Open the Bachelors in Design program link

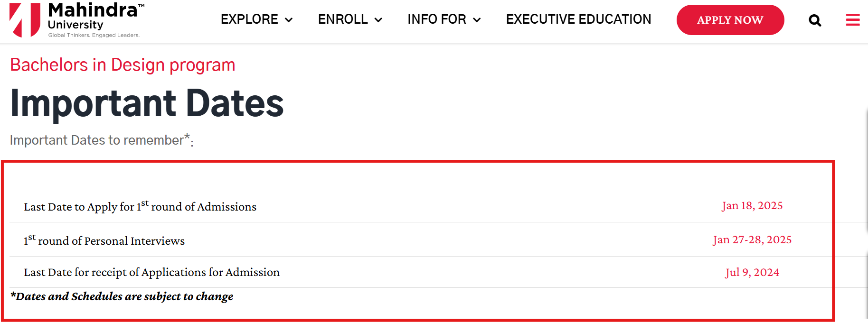[122, 65]
